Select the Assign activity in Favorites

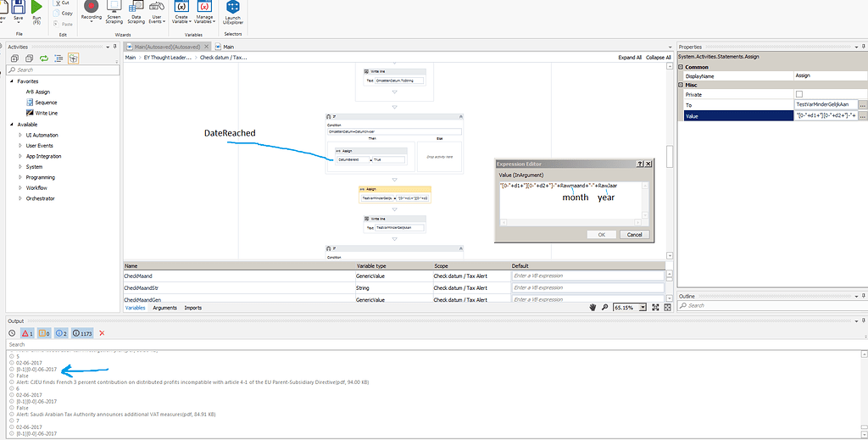(x=37, y=92)
